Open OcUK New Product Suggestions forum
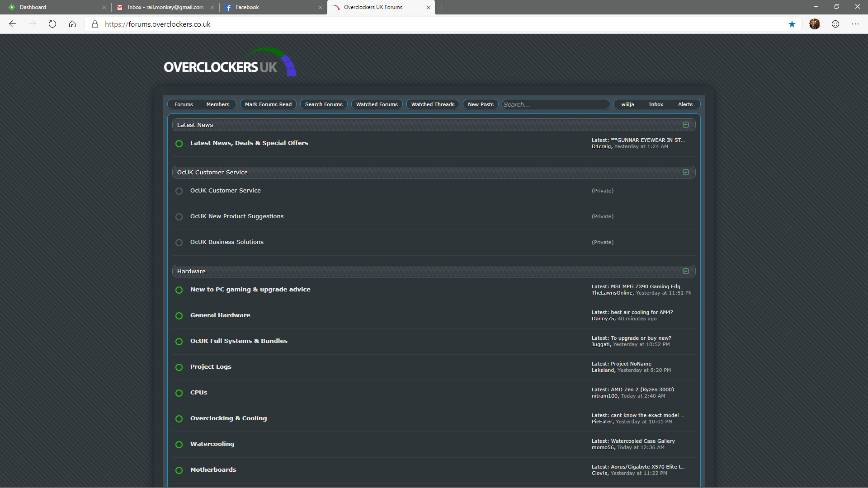The image size is (868, 488). [x=237, y=216]
